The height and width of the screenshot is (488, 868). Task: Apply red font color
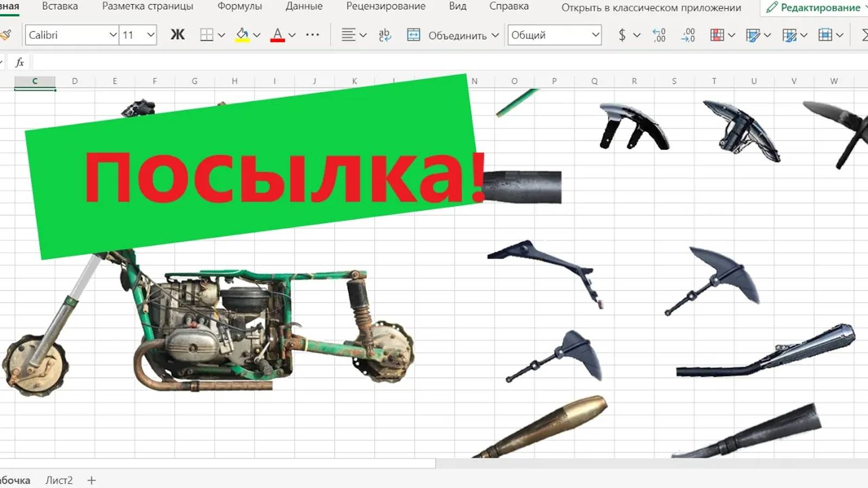point(277,35)
